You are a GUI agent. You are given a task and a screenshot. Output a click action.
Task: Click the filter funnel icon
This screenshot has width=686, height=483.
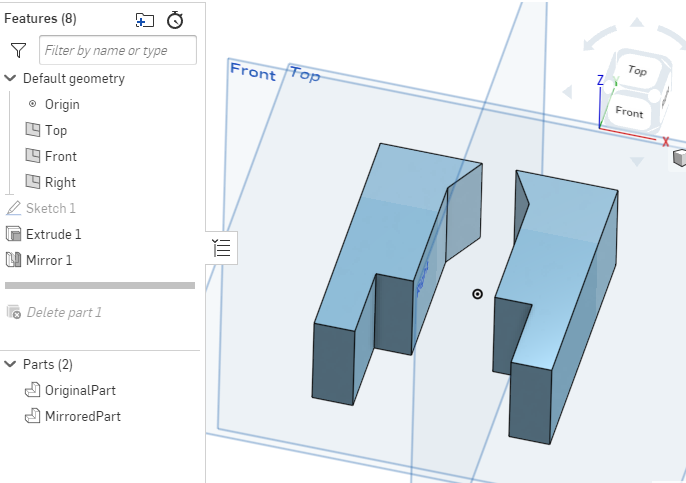point(17,50)
